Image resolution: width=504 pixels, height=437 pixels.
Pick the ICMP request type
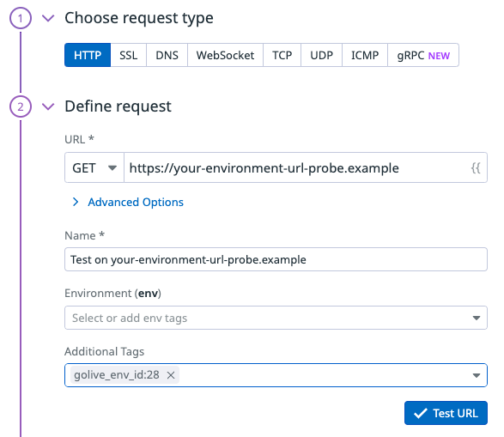click(365, 55)
